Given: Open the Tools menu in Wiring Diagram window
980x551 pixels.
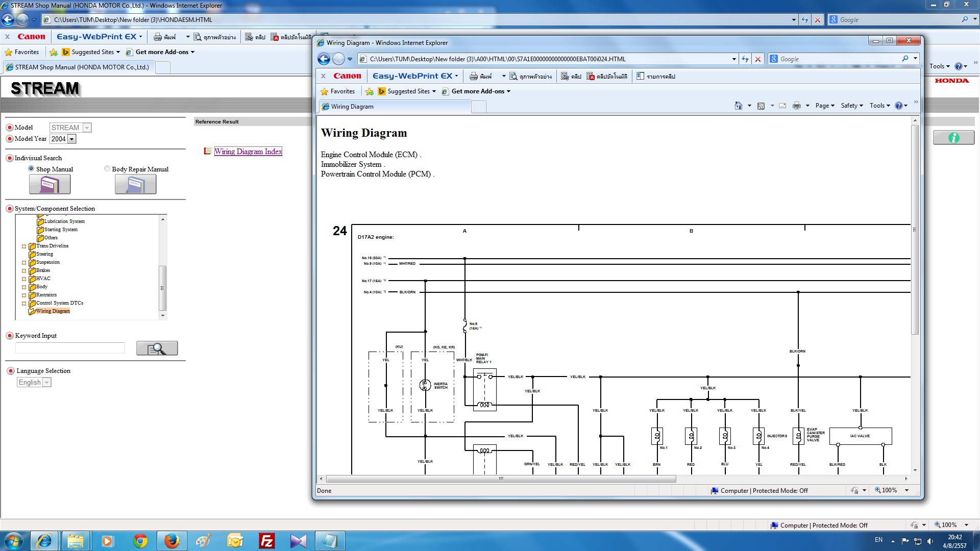Looking at the screenshot, I should click(x=880, y=106).
